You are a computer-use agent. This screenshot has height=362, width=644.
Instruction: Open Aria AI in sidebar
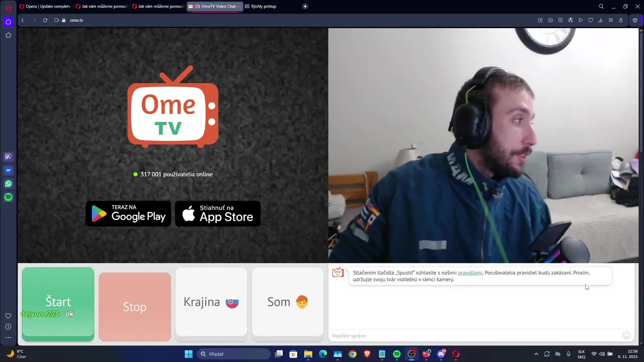tap(8, 157)
